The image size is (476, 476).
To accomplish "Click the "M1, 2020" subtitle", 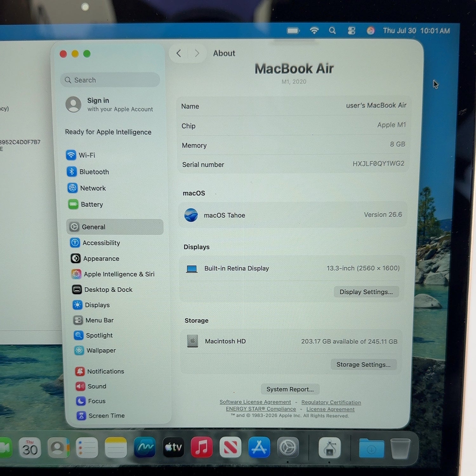I will point(294,82).
